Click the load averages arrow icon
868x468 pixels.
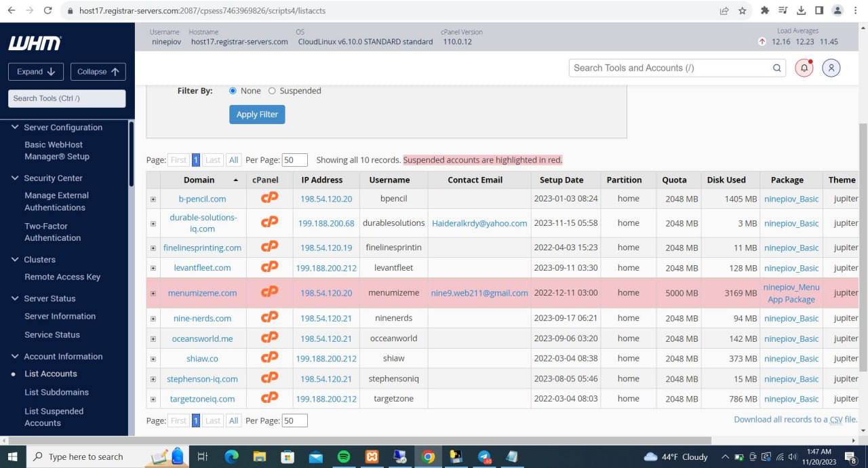click(x=762, y=41)
